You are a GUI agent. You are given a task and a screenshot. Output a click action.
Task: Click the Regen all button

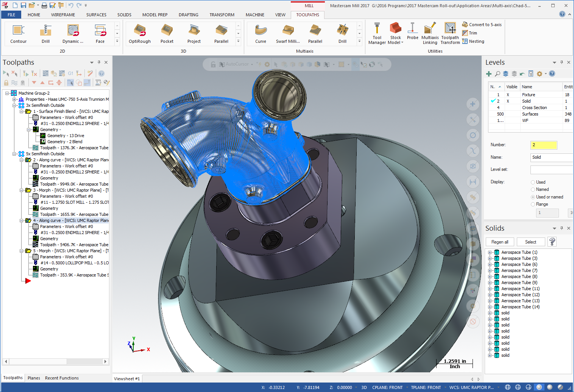coord(500,242)
